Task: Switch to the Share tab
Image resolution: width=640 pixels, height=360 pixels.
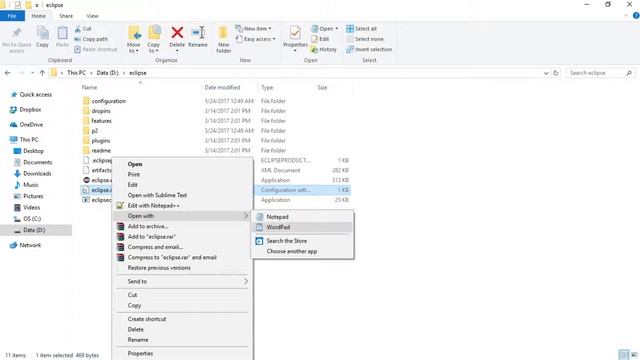Action: [66, 16]
